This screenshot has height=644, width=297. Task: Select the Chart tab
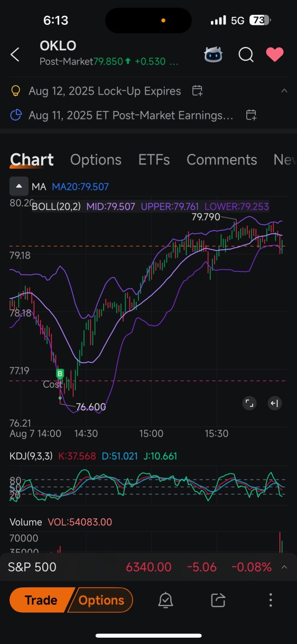[x=32, y=160]
